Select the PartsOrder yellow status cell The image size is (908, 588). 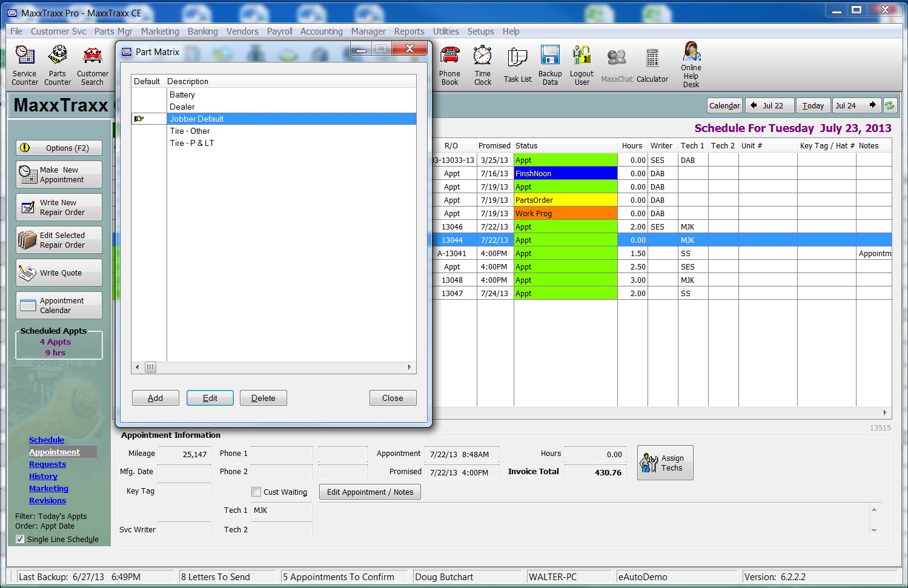tap(566, 200)
